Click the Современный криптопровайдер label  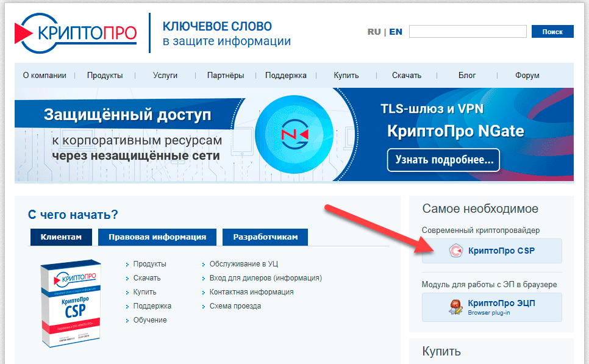click(481, 230)
